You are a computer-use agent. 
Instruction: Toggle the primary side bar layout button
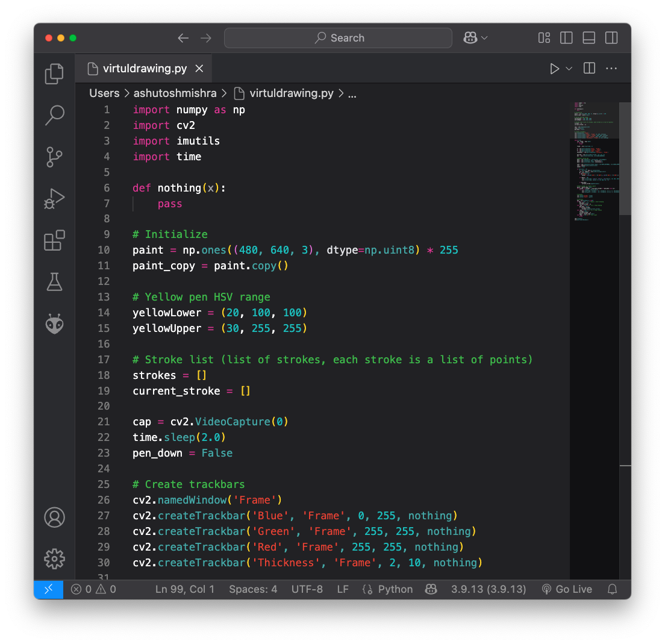(x=566, y=38)
